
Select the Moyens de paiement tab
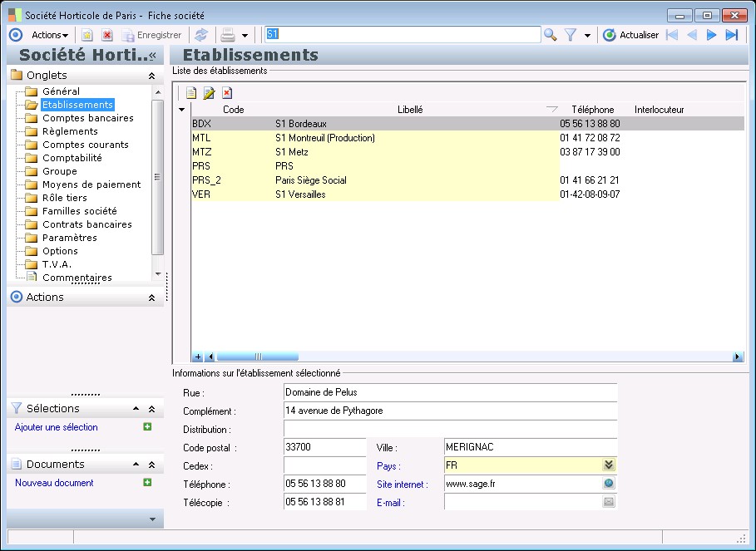(x=91, y=184)
